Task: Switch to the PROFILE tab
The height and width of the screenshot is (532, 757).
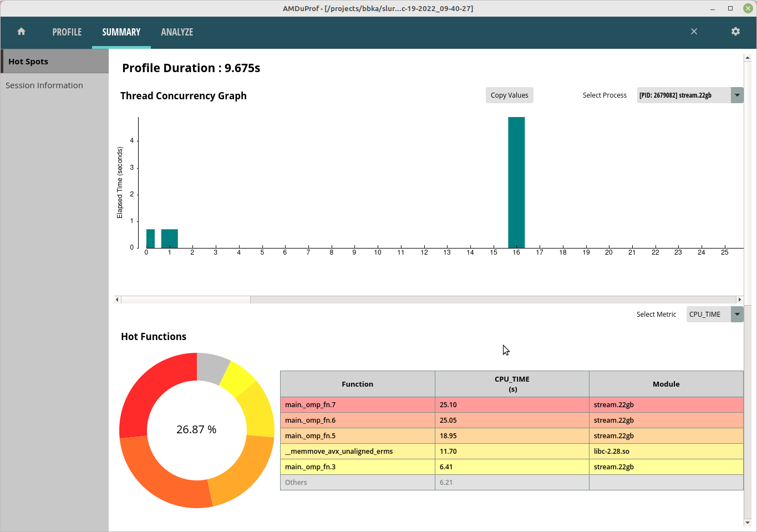Action: pos(67,32)
